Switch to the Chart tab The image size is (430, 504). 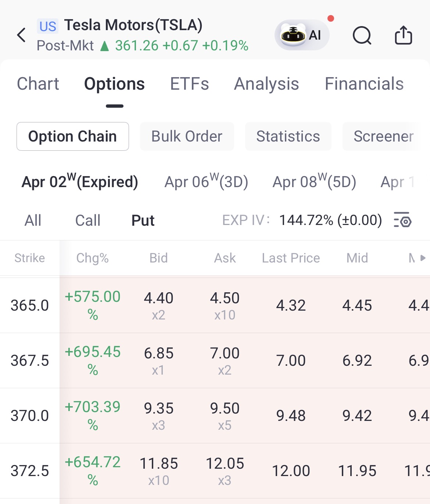coord(38,84)
